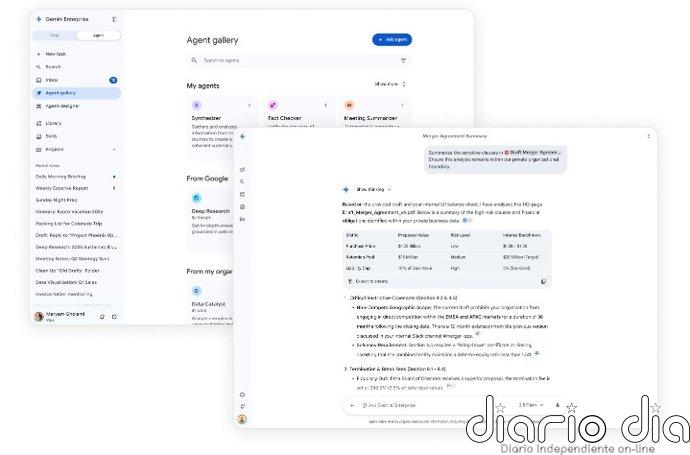Open the Deep Research agent card

pos(210,220)
